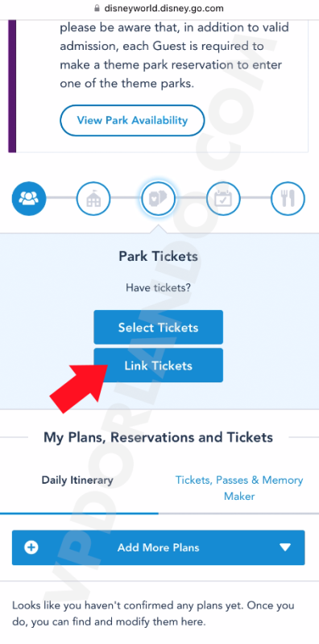The height and width of the screenshot is (644, 319).
Task: Click the lock icon in address bar
Action: tap(97, 8)
